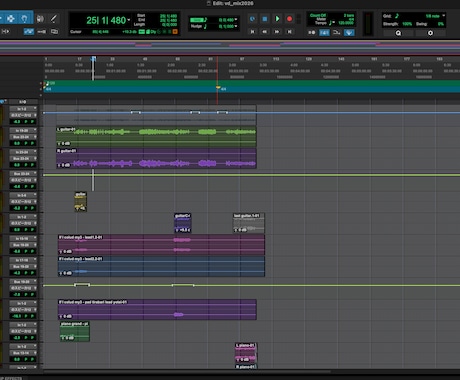Viewport: 460px width, 380px height.
Task: Toggle the blue Tab to Transients button
Action: tap(29, 32)
